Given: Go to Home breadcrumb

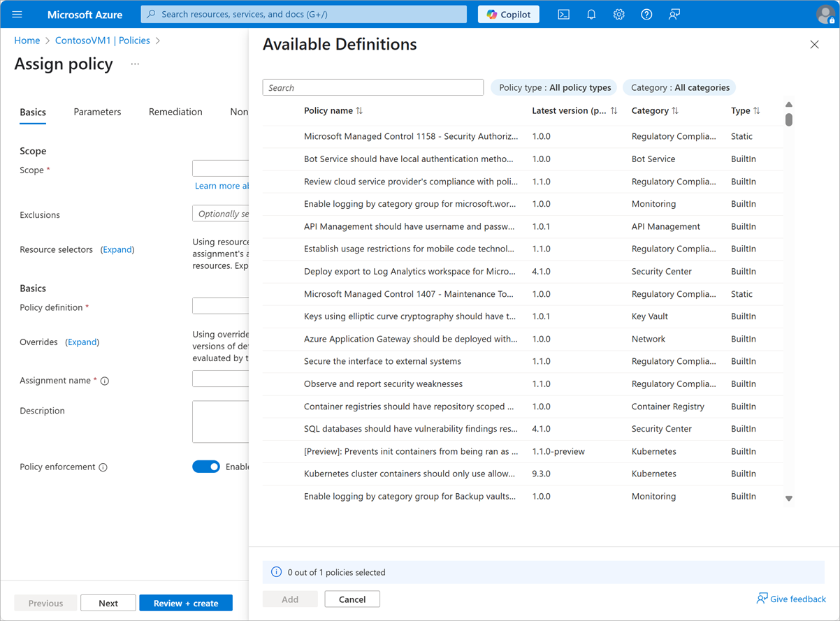Looking at the screenshot, I should coord(27,41).
